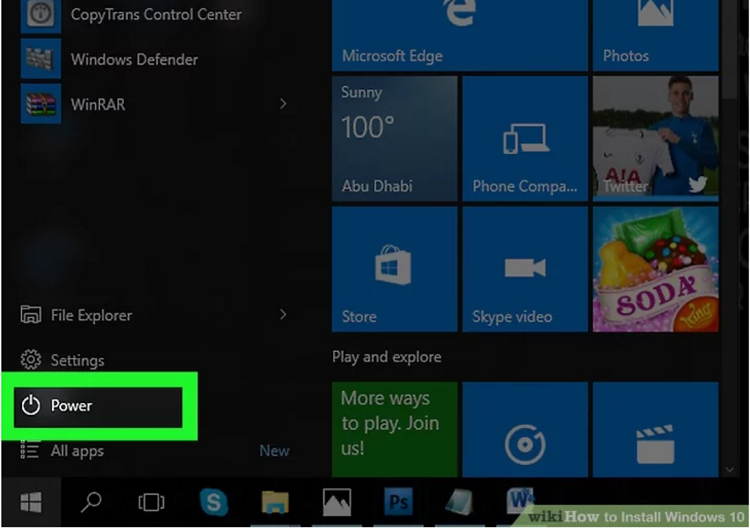Expand the File Explorer jump list arrow
750x528 pixels.
283,315
